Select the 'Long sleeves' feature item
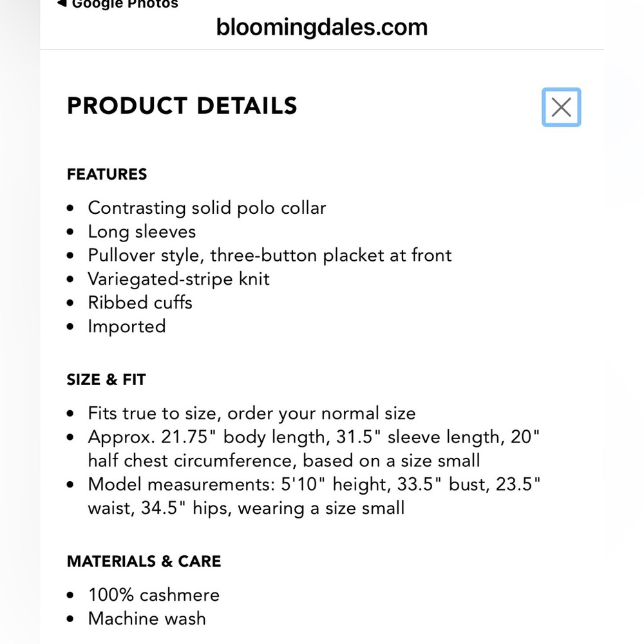The image size is (644, 644). point(142,232)
